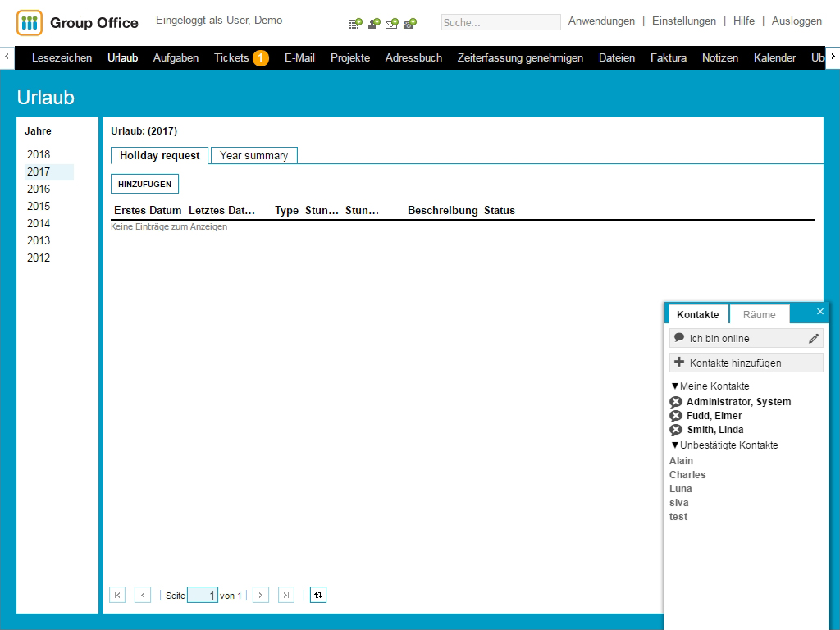Image resolution: width=840 pixels, height=630 pixels.
Task: Collapse the Unbestätigte Kontakte group
Action: [675, 445]
